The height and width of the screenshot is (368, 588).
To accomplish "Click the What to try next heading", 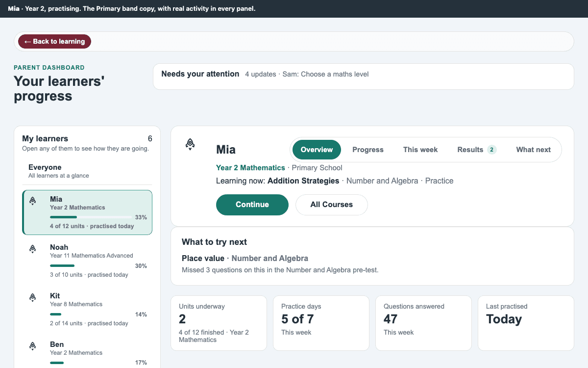I will [214, 242].
